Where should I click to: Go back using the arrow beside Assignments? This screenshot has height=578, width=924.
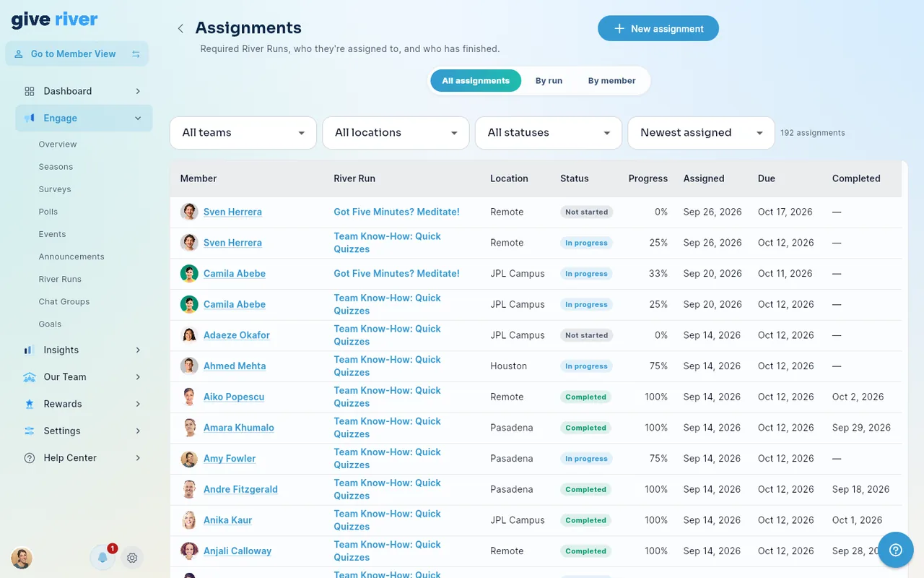180,28
